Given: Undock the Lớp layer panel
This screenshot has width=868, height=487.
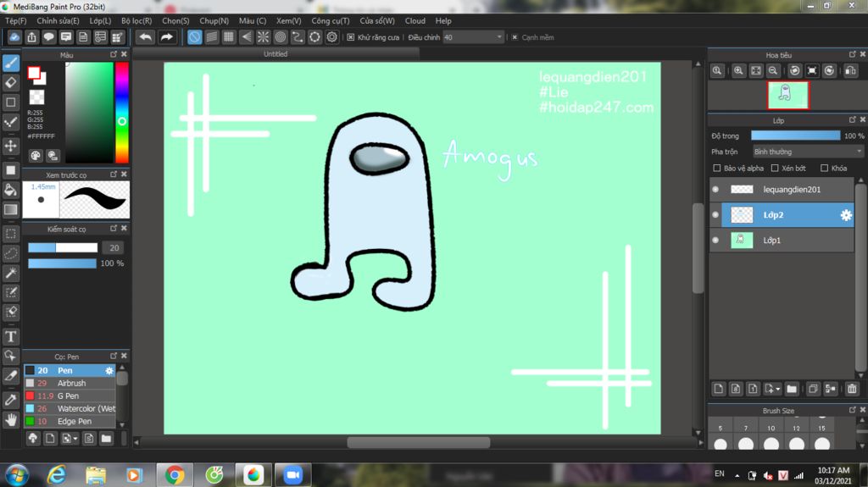Looking at the screenshot, I should [853, 119].
